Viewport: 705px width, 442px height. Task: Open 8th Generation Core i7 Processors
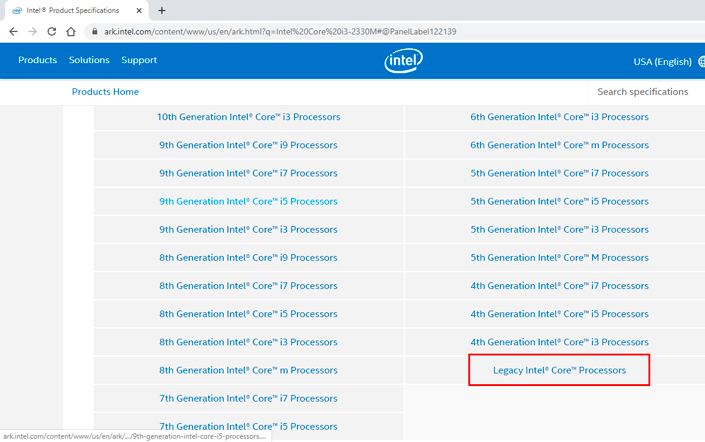(248, 286)
